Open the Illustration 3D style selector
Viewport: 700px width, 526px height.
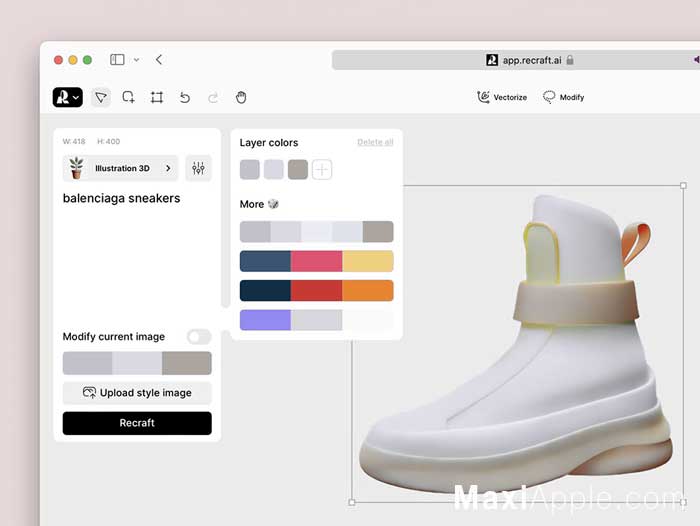coord(121,168)
